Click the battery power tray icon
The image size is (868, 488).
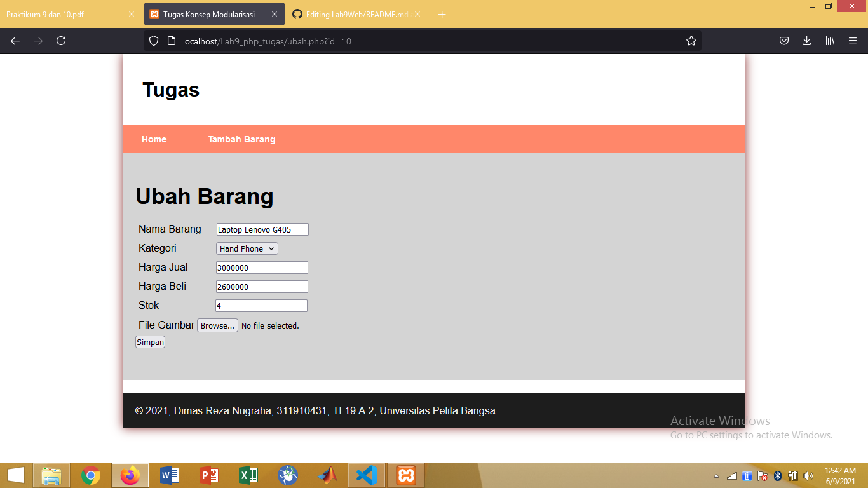tap(793, 476)
